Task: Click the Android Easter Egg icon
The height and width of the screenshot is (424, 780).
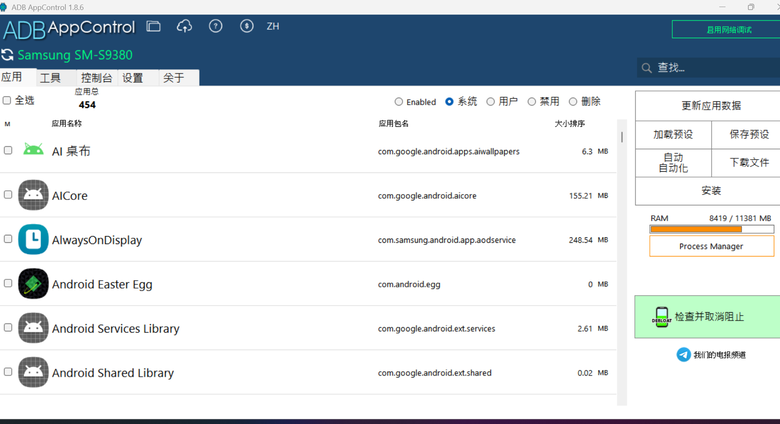Action: point(33,284)
